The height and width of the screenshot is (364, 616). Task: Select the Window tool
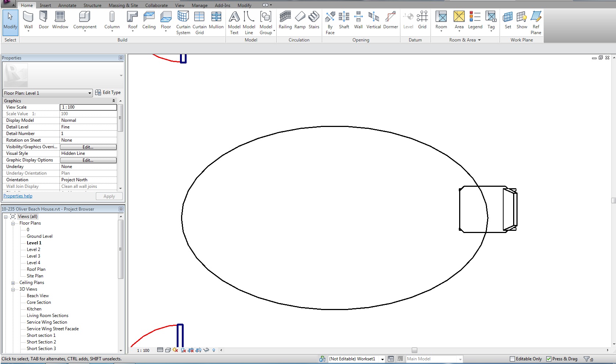60,20
